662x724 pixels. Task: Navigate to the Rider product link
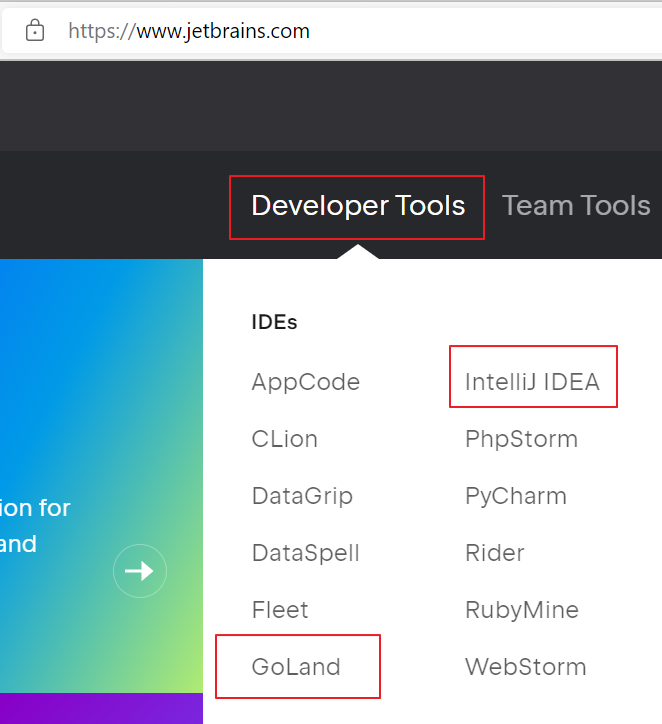pyautogui.click(x=494, y=553)
